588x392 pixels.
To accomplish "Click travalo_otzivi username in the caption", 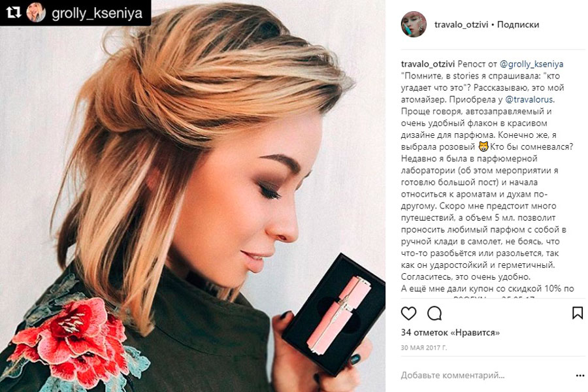I will (428, 64).
